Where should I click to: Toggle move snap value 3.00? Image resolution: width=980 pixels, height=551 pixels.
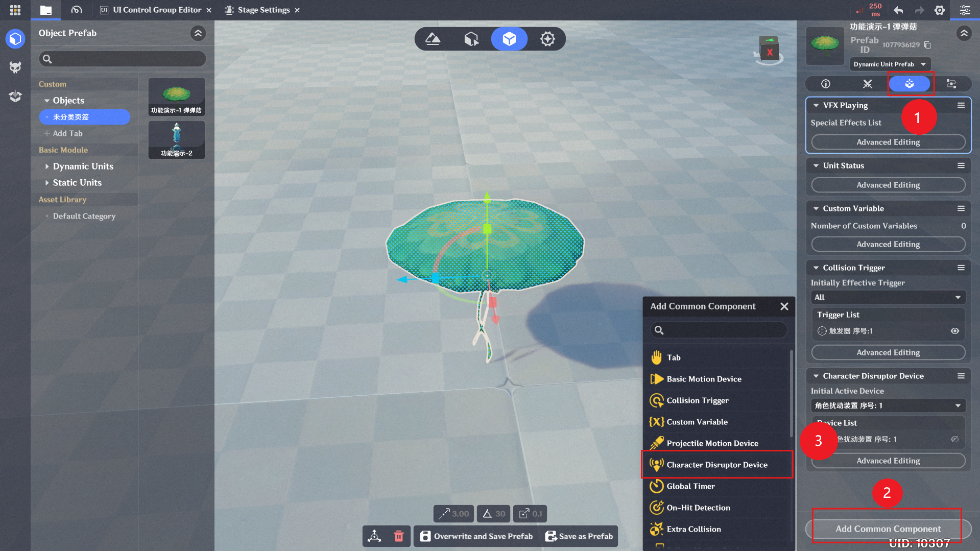tap(453, 514)
